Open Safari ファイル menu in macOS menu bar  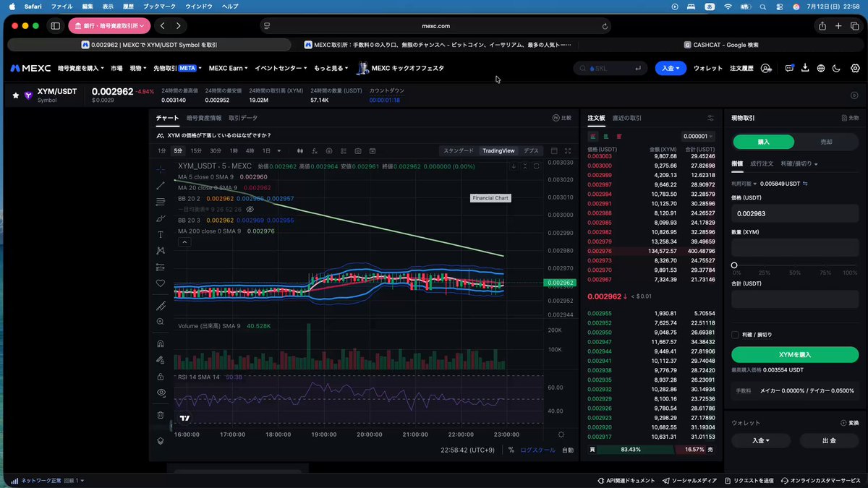click(x=62, y=6)
